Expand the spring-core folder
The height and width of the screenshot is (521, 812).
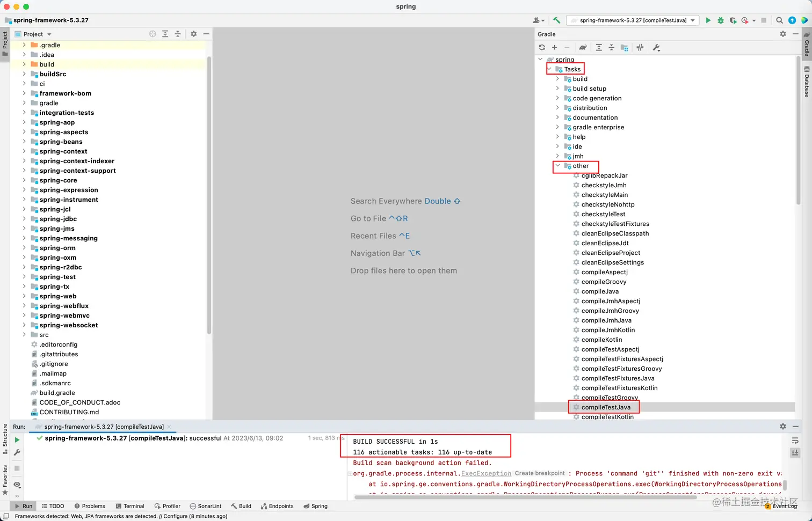tap(24, 180)
